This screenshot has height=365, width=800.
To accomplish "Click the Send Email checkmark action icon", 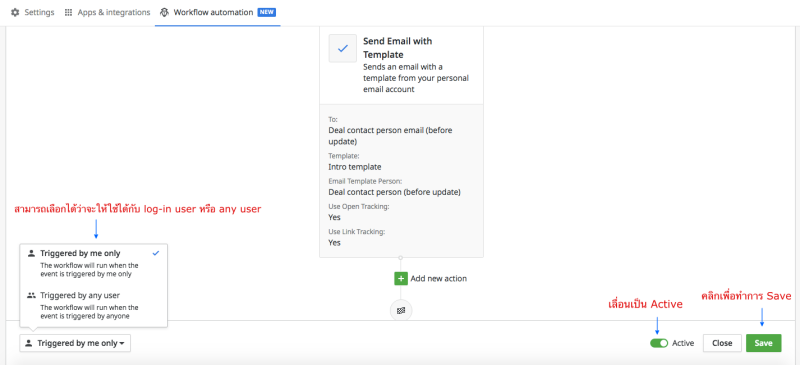I will click(343, 48).
